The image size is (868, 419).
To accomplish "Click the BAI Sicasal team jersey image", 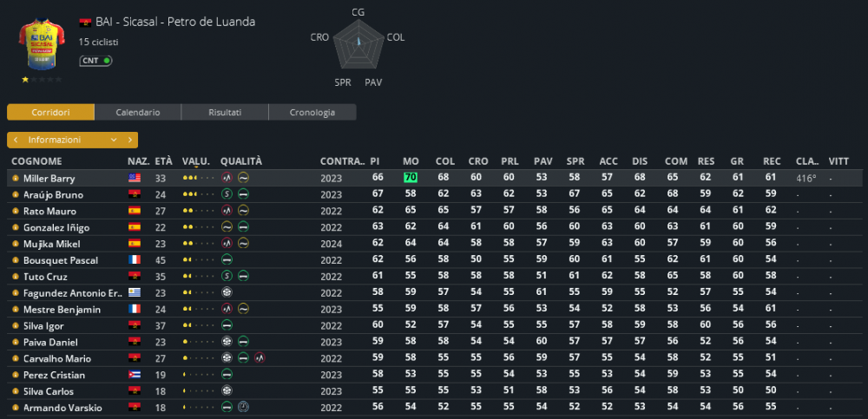I will pyautogui.click(x=42, y=44).
